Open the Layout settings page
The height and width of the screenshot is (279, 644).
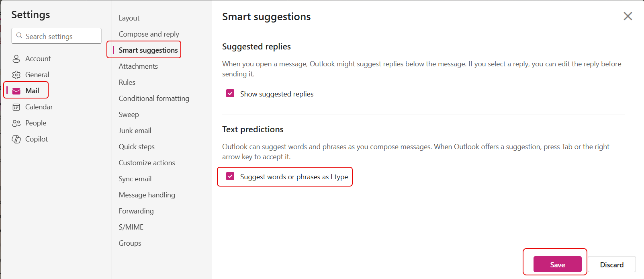click(x=129, y=18)
